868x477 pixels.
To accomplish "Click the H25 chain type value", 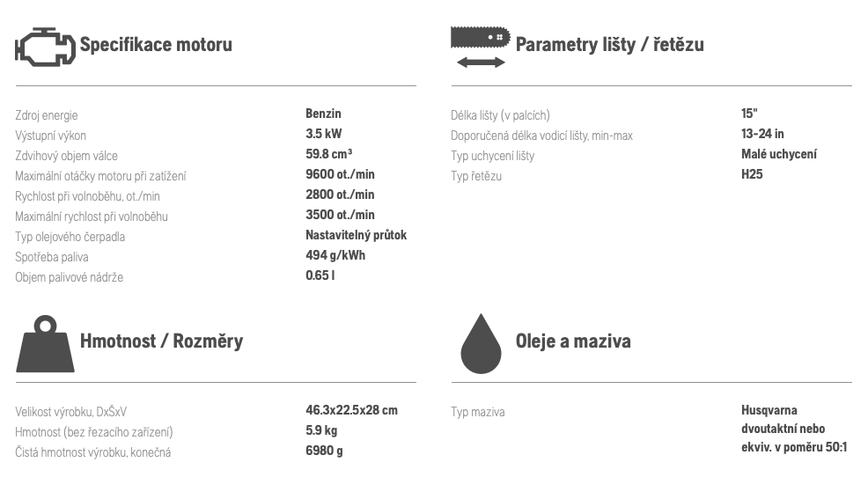I will pos(752,173).
